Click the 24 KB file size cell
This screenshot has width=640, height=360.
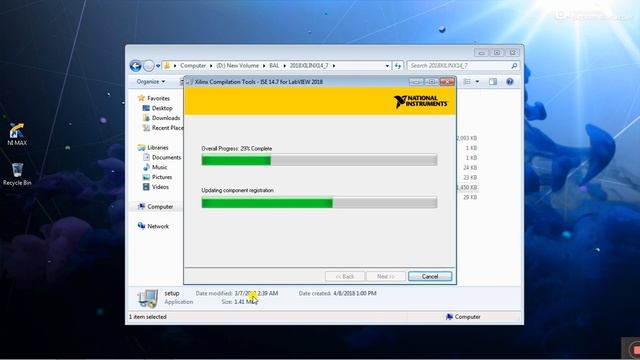[470, 167]
